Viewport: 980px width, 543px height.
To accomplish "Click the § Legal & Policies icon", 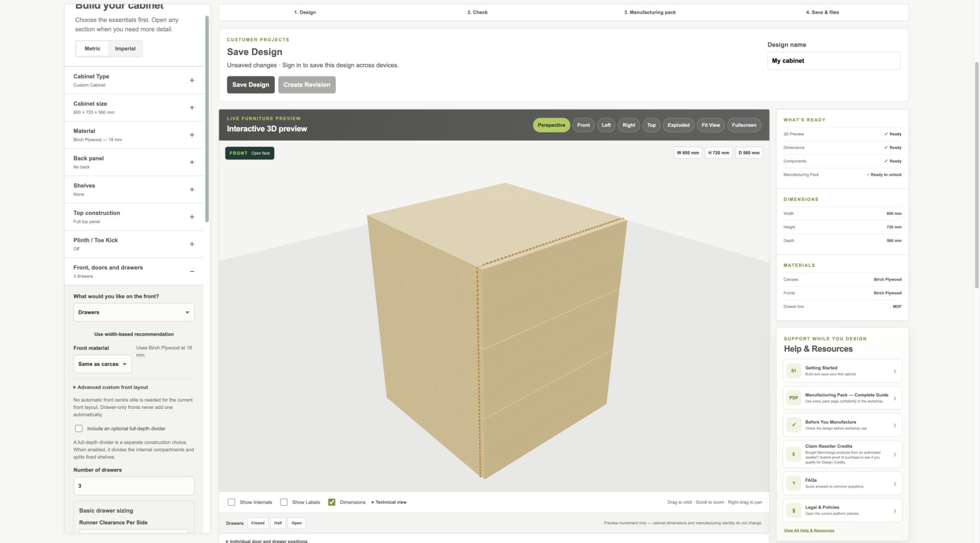I will (x=794, y=510).
